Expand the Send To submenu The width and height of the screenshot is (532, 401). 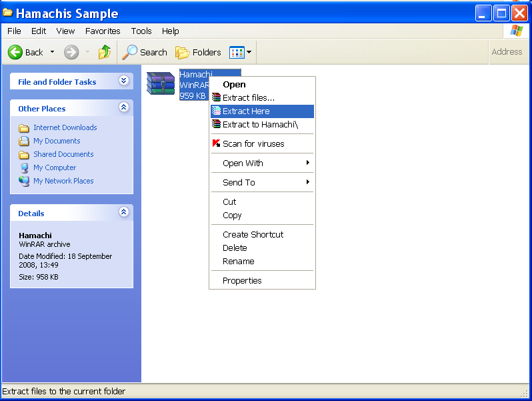coord(308,182)
